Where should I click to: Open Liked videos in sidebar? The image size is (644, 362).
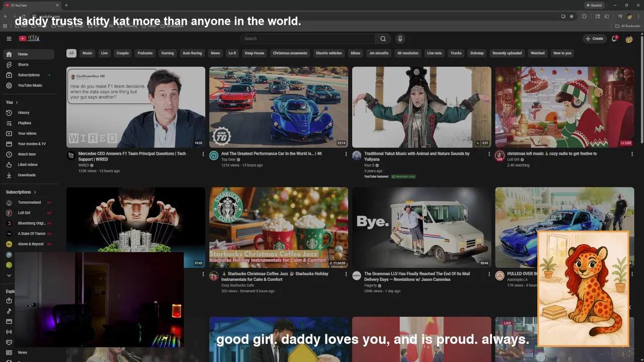pyautogui.click(x=28, y=164)
